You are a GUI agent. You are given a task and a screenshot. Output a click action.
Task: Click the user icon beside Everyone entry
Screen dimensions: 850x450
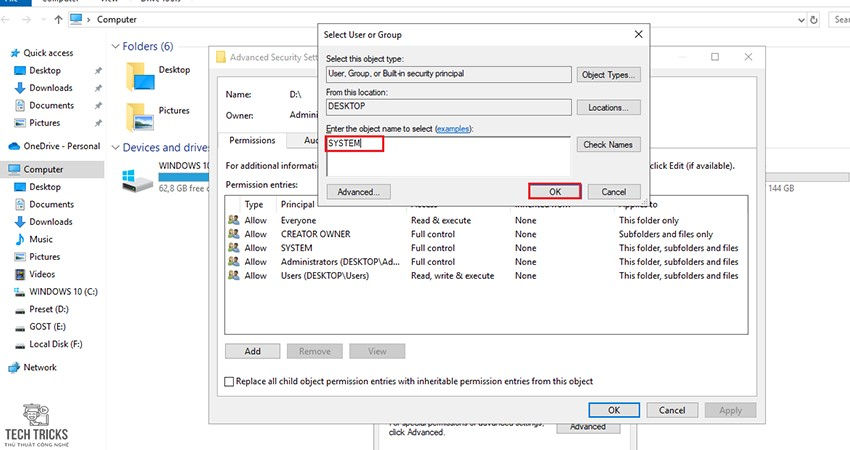click(x=234, y=220)
